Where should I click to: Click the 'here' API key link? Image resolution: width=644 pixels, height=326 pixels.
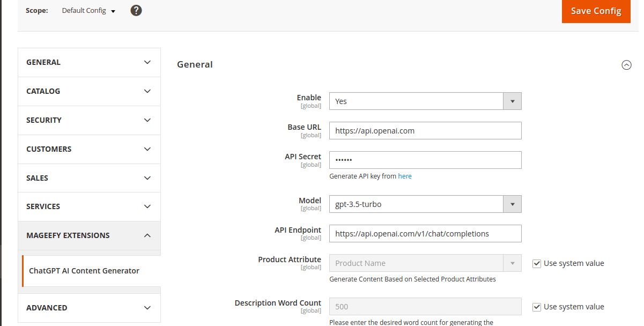click(x=405, y=176)
